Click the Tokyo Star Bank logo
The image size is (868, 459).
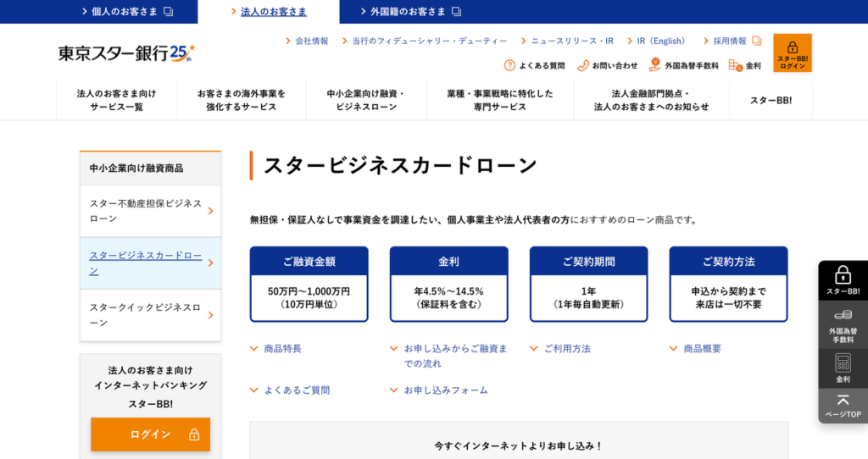(126, 53)
